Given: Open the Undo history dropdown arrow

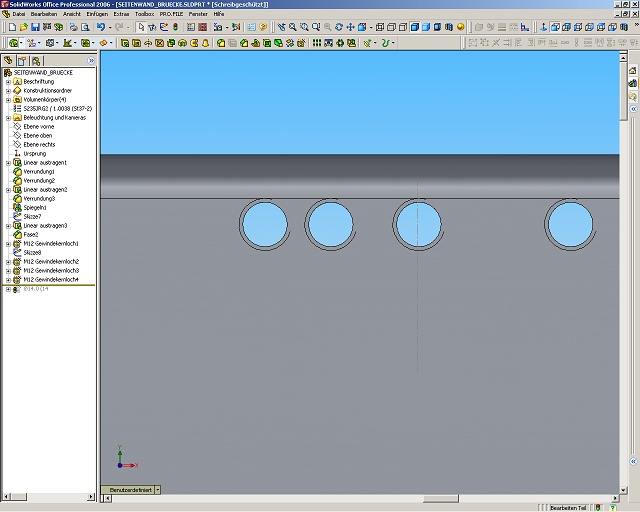Looking at the screenshot, I should (x=109, y=27).
